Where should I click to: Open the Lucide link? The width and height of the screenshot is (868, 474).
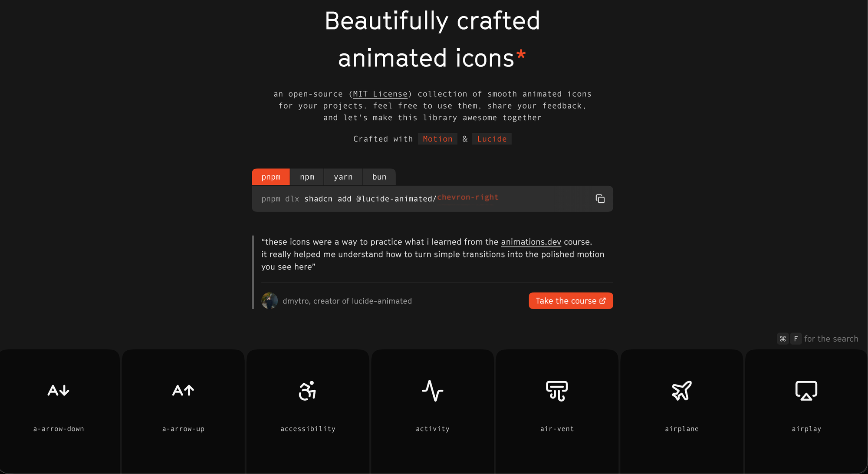point(491,138)
